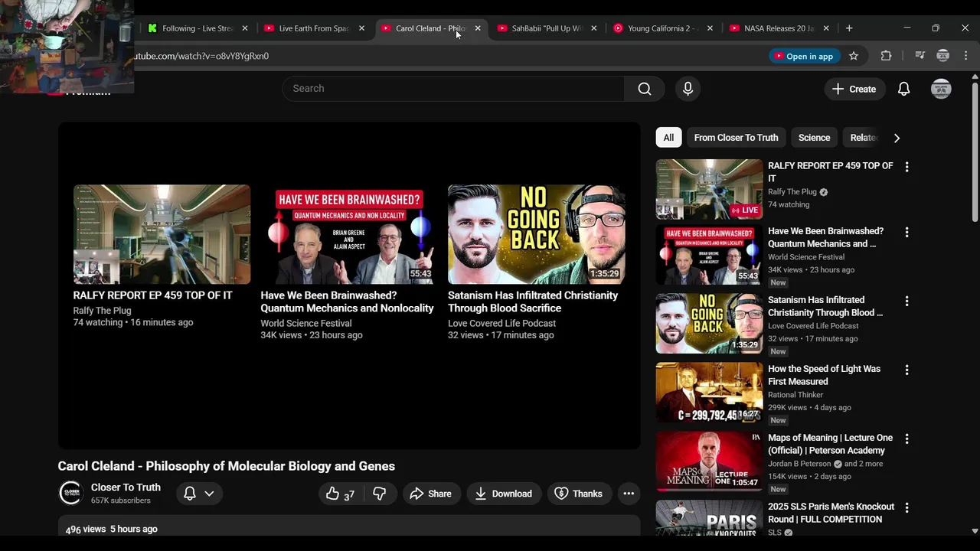This screenshot has height=551, width=980.
Task: Open subscription notification bell dropdown
Action: click(198, 494)
